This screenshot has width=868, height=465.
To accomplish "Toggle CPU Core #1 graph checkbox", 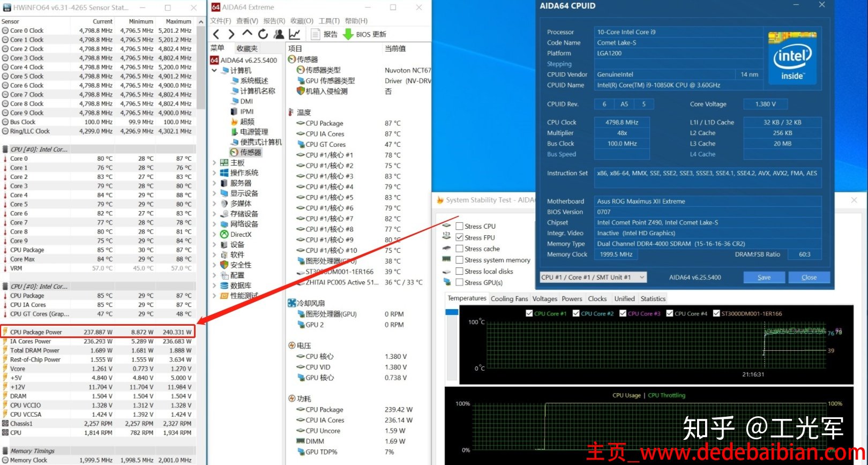I will 529,313.
